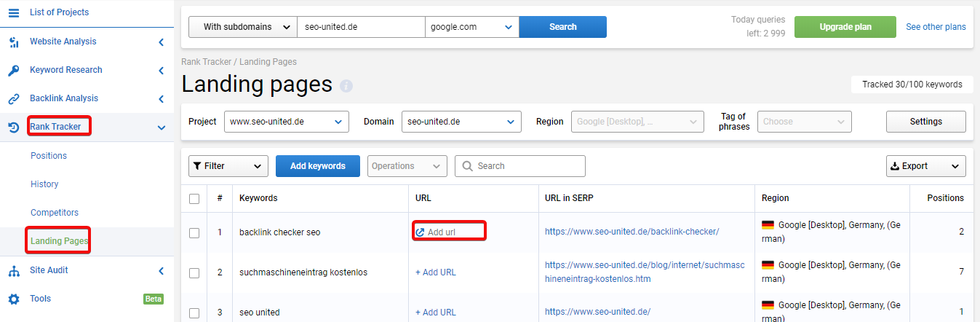This screenshot has height=322, width=980.
Task: Open the google.com search engine dropdown
Action: click(x=472, y=27)
